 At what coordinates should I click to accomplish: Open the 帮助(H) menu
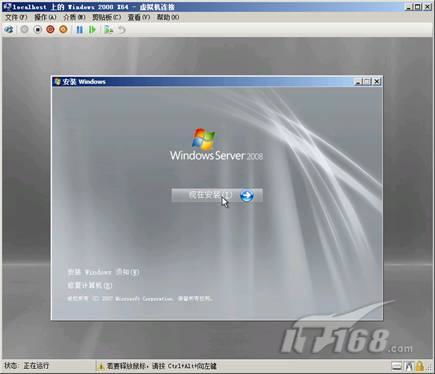(x=168, y=17)
